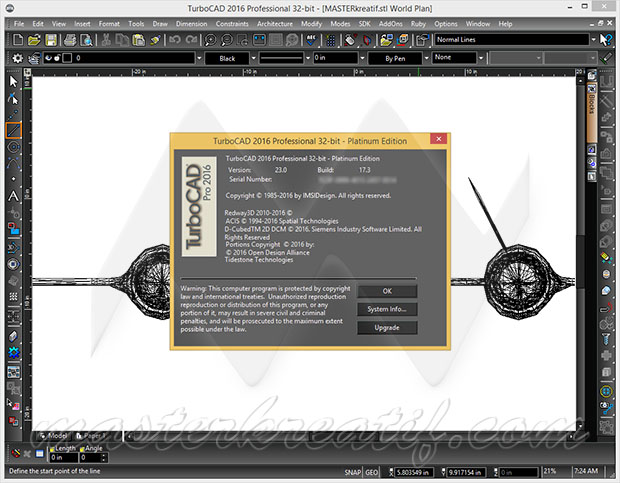620x483 pixels.
Task: Open the line style dropdown
Action: 308,58
